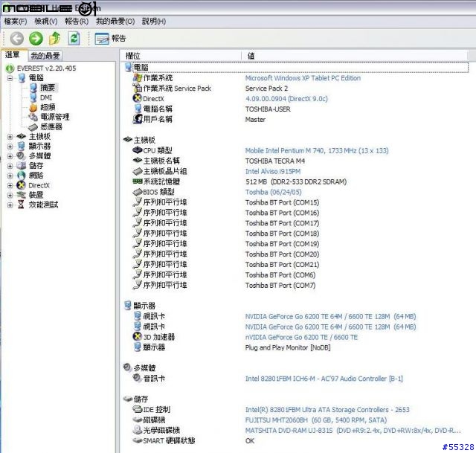The width and height of the screenshot is (476, 453).
Task: Click the IDE 控制 controller icon
Action: pyautogui.click(x=138, y=409)
